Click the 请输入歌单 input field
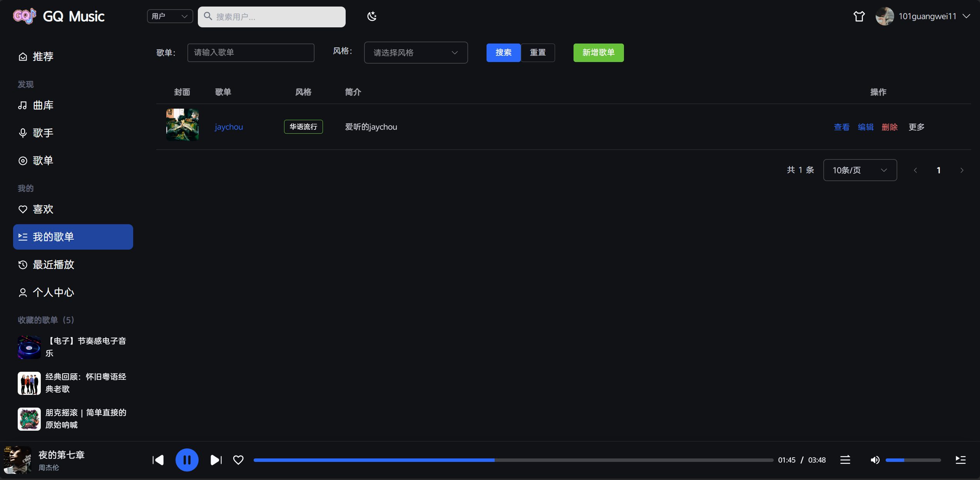This screenshot has height=480, width=980. point(251,53)
